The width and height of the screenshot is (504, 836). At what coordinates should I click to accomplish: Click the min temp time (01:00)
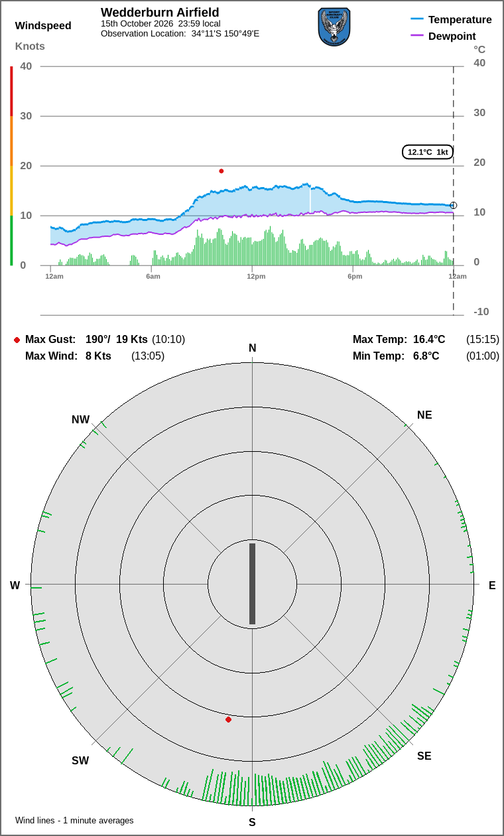click(483, 356)
